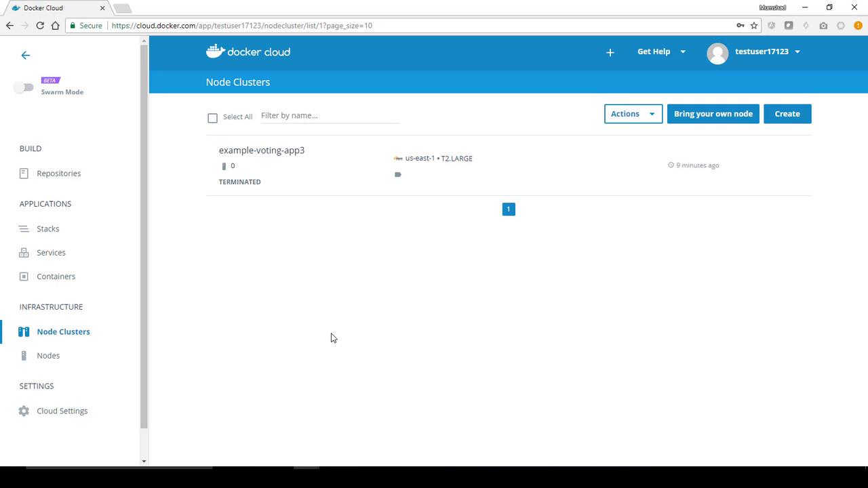This screenshot has width=868, height=488.
Task: Select the Docker Cloud browser tab
Action: [58, 8]
